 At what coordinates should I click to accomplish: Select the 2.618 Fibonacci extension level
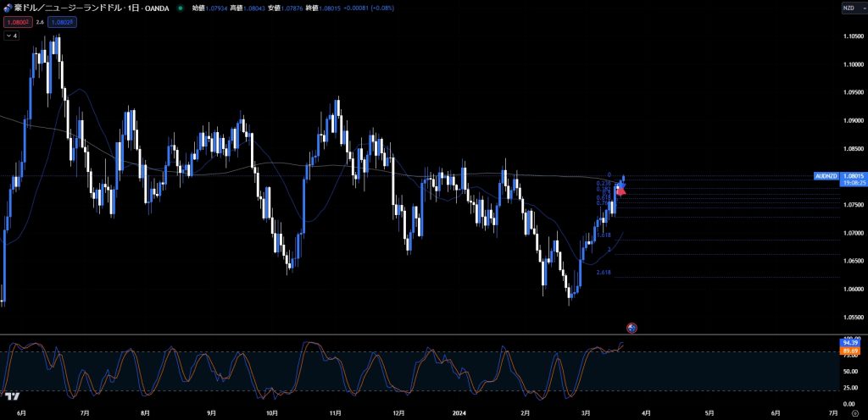click(604, 273)
